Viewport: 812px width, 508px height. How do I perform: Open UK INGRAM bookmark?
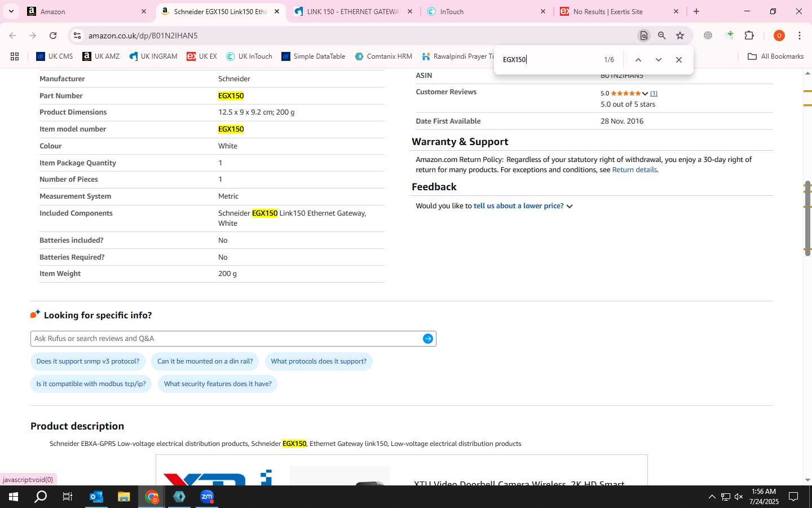pyautogui.click(x=153, y=56)
